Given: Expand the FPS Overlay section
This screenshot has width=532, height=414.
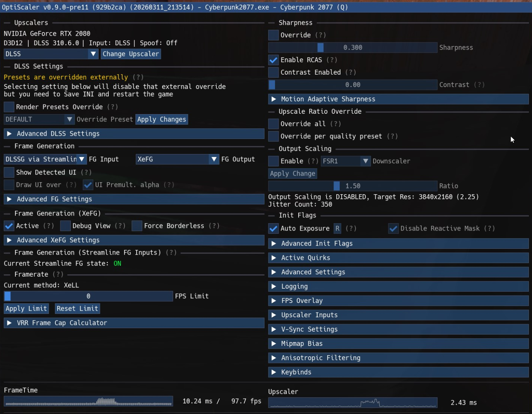Looking at the screenshot, I should point(399,301).
